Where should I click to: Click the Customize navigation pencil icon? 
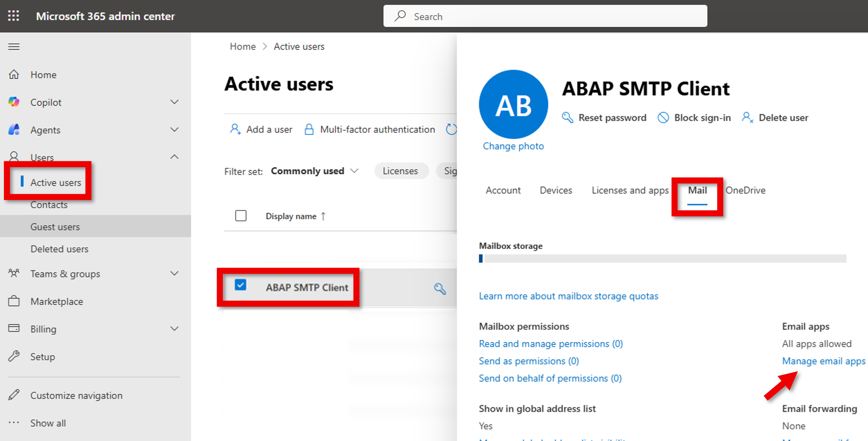point(14,395)
